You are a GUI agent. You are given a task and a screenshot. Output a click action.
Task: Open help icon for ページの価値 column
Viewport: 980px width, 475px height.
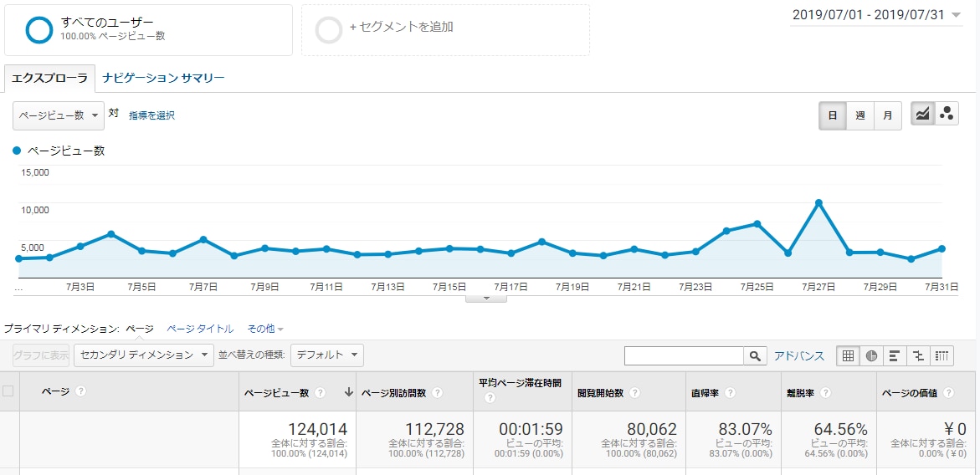click(948, 392)
